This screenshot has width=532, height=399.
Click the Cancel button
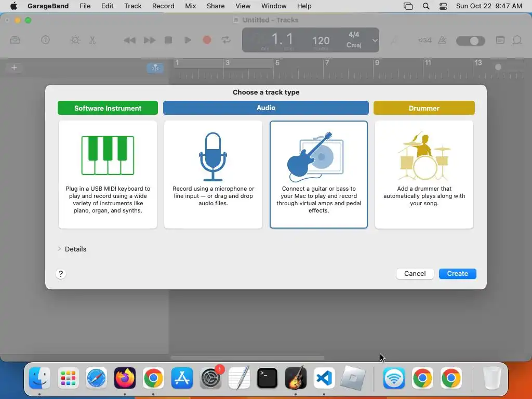(415, 273)
